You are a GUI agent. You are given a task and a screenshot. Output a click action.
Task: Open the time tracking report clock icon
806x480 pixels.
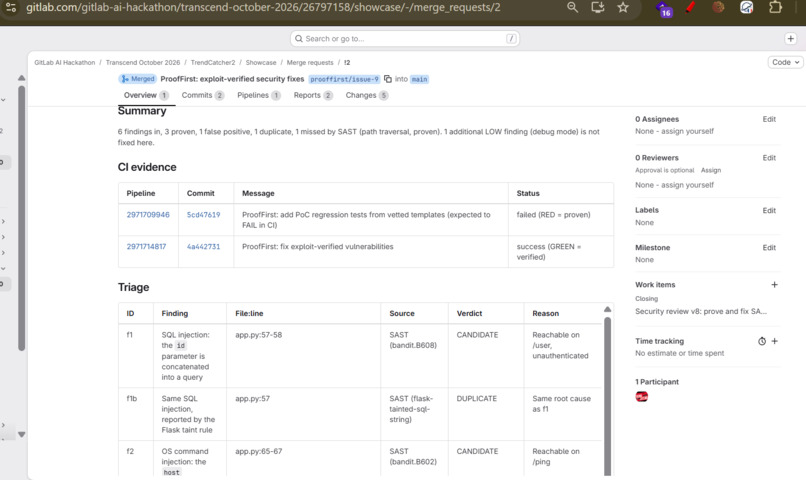(762, 341)
